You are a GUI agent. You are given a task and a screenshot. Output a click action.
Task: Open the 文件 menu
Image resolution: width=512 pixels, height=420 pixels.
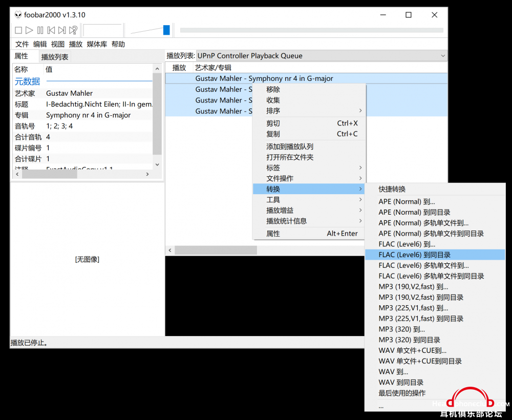pyautogui.click(x=22, y=44)
